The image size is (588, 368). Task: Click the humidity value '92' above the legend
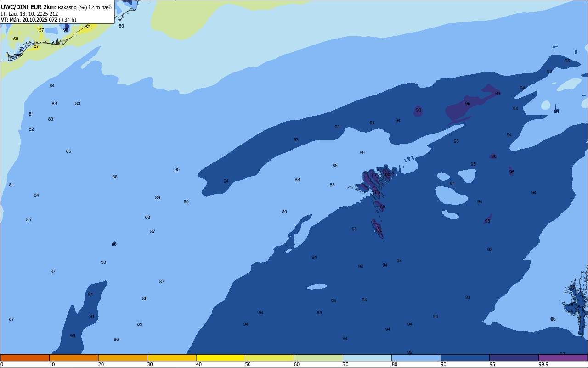pyautogui.click(x=410, y=352)
